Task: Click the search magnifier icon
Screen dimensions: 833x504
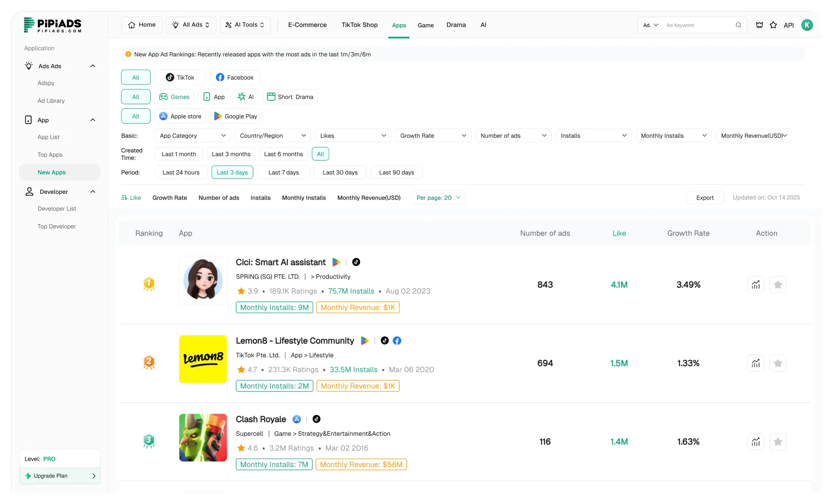Action: pos(738,25)
